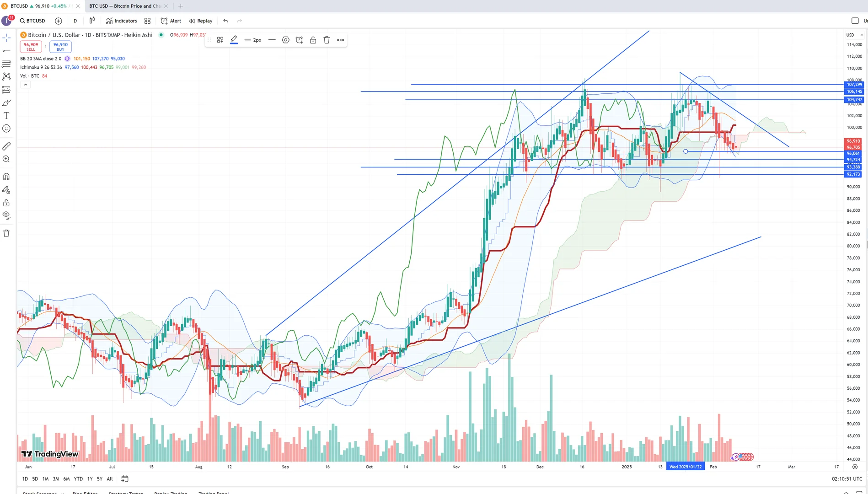Set the date range to 1M
Viewport: 868px width, 494px height.
[x=45, y=479]
